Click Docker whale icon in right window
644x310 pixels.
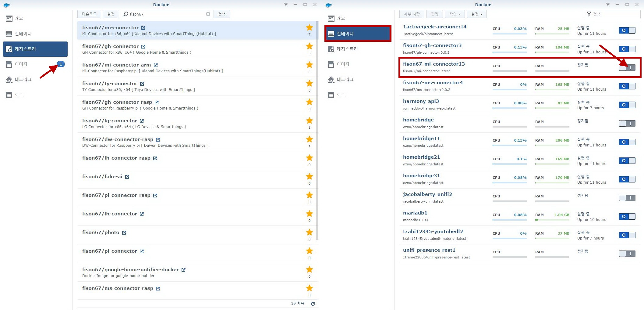328,5
